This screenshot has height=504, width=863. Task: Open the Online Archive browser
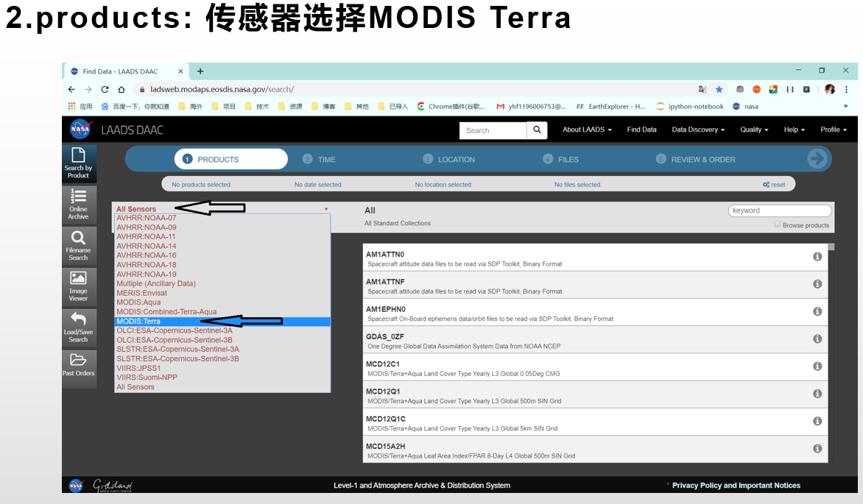point(79,205)
